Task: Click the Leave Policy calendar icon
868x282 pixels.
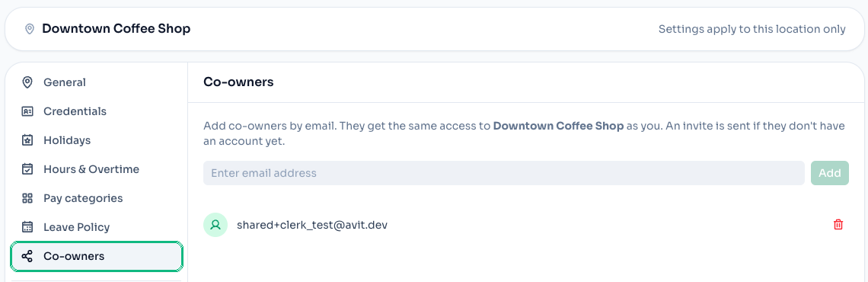Action: coord(27,227)
